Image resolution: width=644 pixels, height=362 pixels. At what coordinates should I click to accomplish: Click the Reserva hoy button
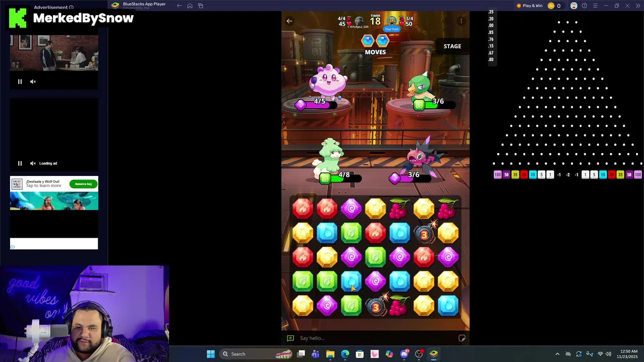point(84,184)
